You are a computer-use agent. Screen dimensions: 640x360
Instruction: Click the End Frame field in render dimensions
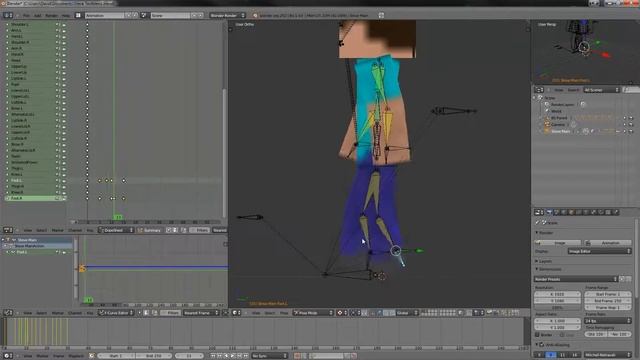pos(608,300)
